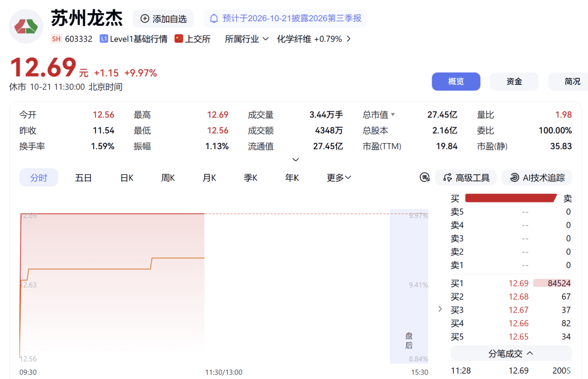Click the China flag icon beside 上交所
Screen dimensions: 588x379
[x=179, y=39]
